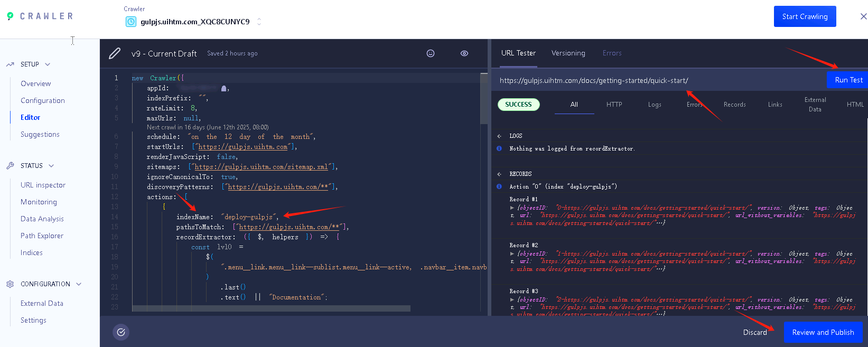Screen dimensions: 868x347
Task: Open the crawler selector clock icon
Action: point(130,22)
